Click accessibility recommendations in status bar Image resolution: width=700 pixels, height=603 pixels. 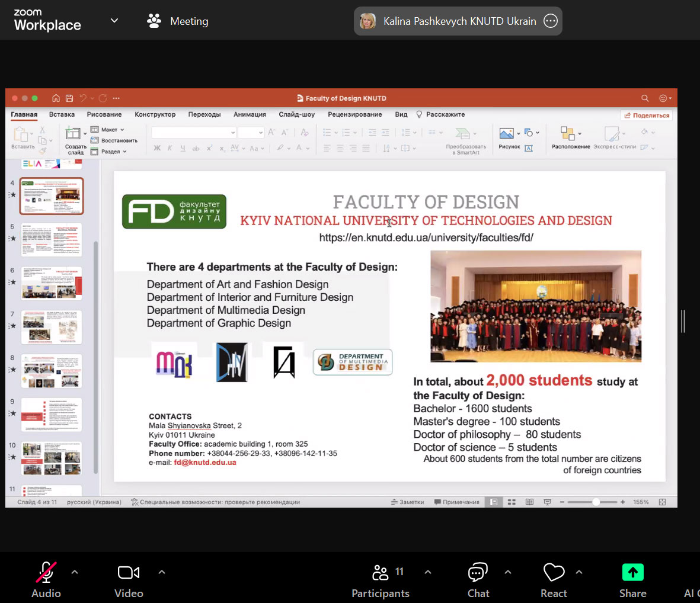tap(215, 502)
